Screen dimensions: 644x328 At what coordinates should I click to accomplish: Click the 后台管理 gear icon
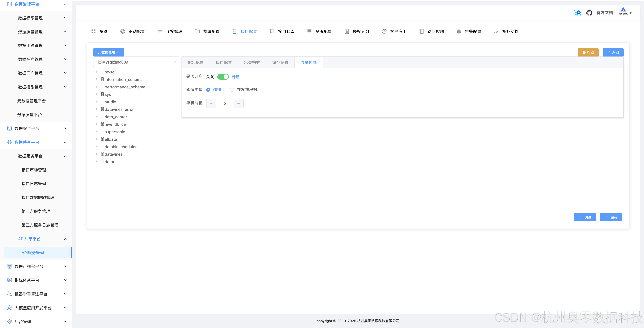point(9,322)
